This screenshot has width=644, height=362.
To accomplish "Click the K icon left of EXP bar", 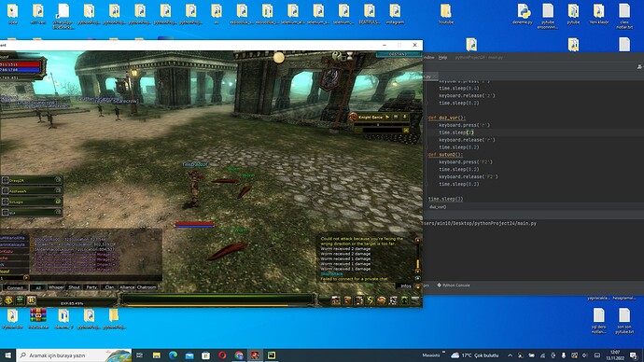I will (x=31, y=300).
